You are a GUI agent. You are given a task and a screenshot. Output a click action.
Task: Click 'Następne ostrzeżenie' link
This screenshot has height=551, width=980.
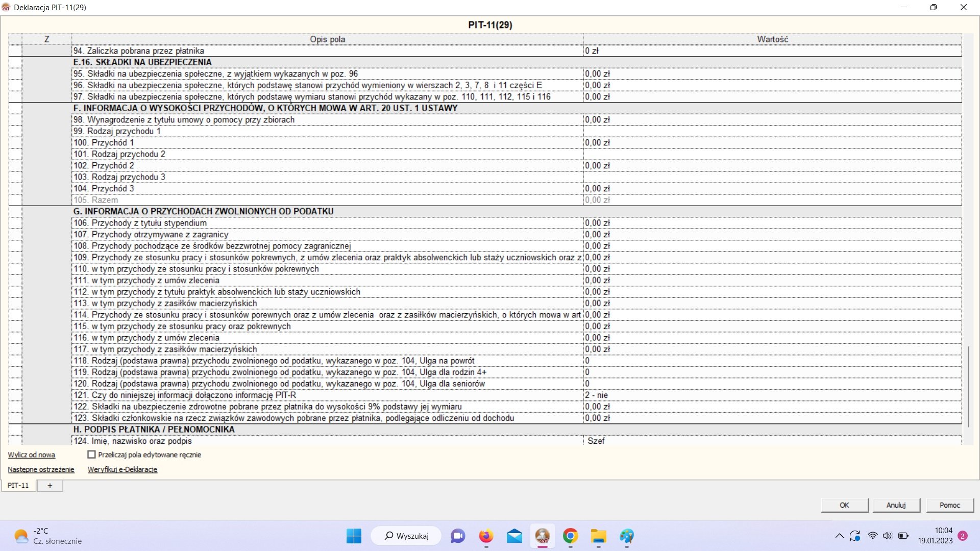41,470
